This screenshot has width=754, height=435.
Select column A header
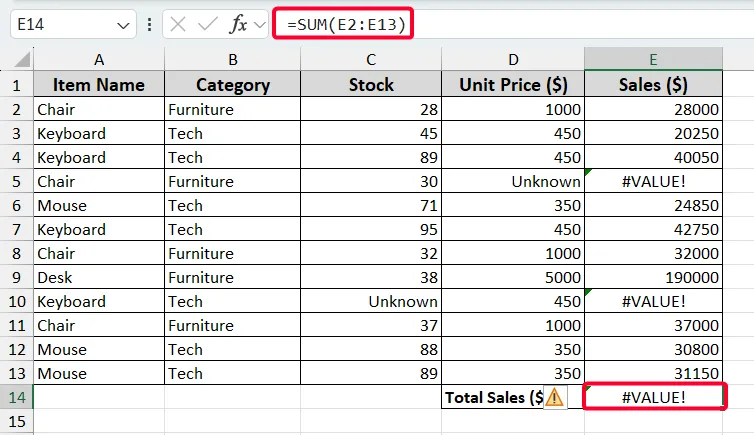pos(99,59)
